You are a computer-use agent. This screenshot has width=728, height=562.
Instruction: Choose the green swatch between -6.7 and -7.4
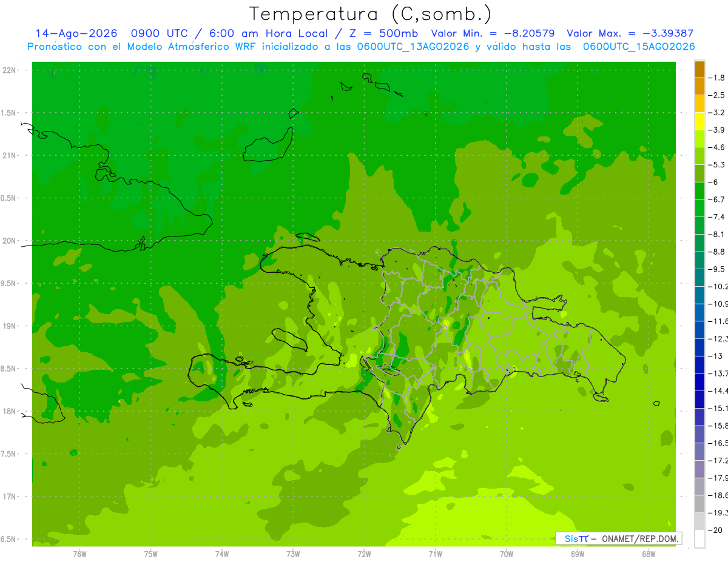pyautogui.click(x=699, y=208)
